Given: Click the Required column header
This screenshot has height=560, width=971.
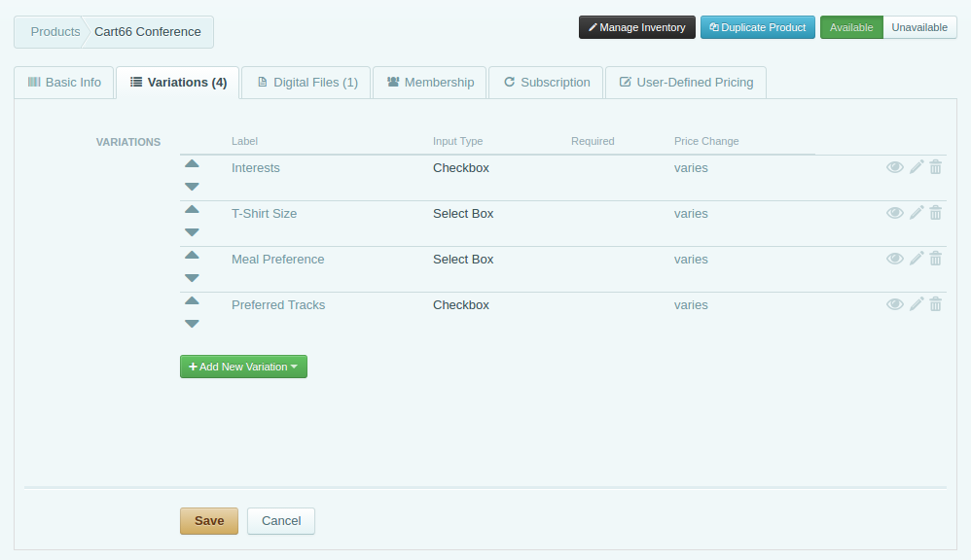Looking at the screenshot, I should (x=593, y=141).
